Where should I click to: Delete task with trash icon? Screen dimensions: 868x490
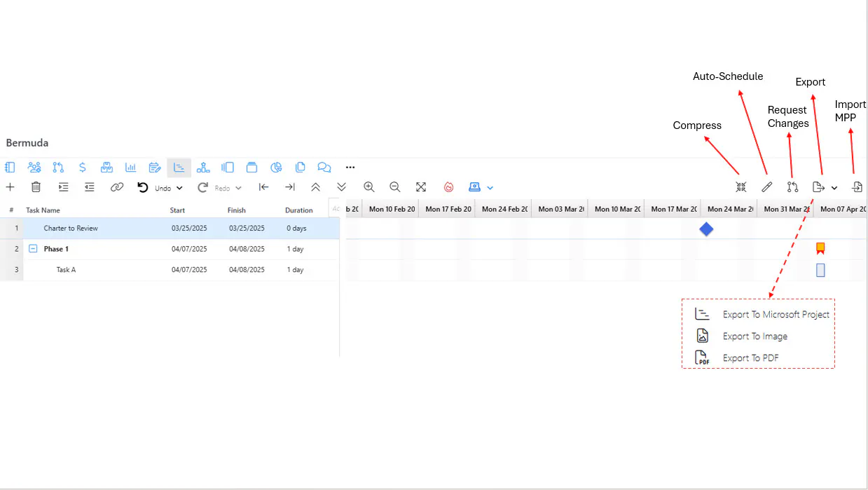(36, 187)
